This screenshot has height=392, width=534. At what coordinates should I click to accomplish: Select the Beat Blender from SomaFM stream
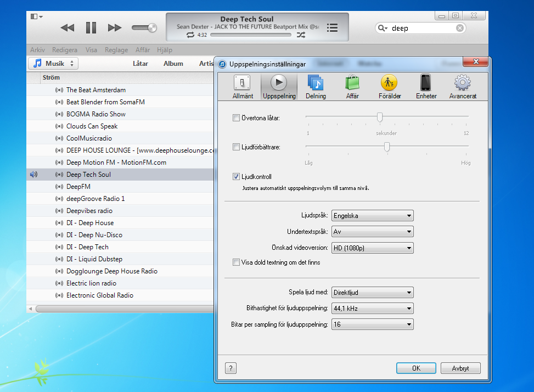120,102
